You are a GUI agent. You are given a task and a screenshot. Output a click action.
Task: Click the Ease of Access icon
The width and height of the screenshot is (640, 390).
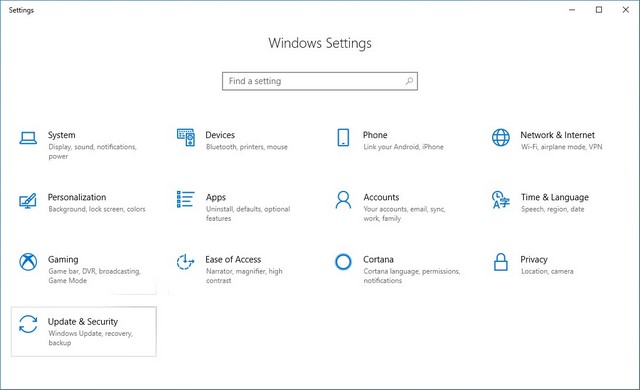[x=185, y=262]
